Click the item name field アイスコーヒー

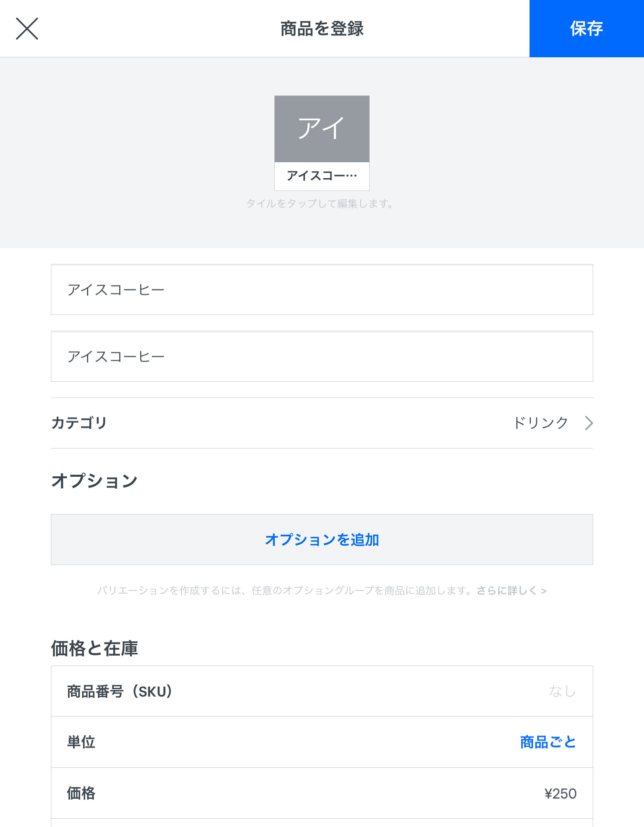(x=322, y=289)
